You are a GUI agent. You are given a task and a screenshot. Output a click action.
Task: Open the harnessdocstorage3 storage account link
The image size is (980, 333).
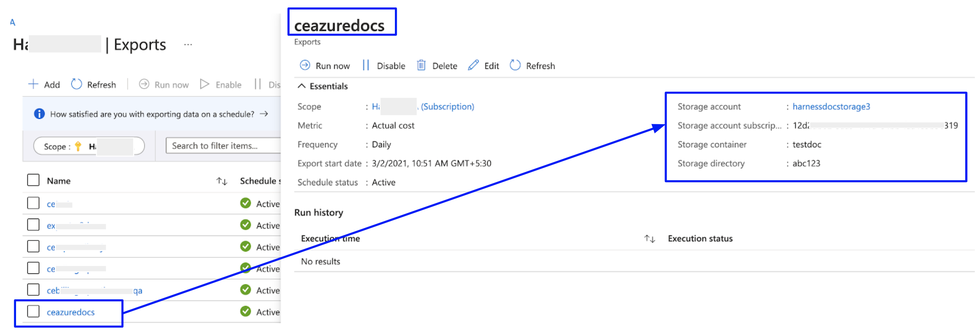(831, 107)
